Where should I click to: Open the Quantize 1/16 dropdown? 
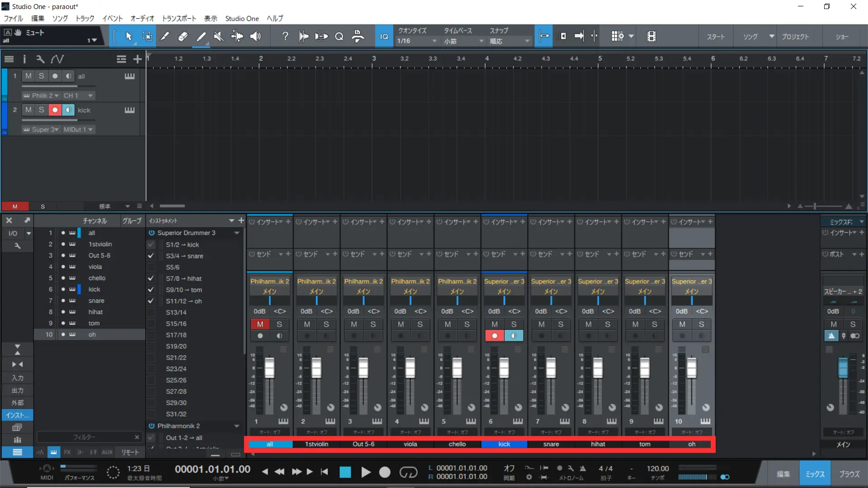[x=418, y=41]
